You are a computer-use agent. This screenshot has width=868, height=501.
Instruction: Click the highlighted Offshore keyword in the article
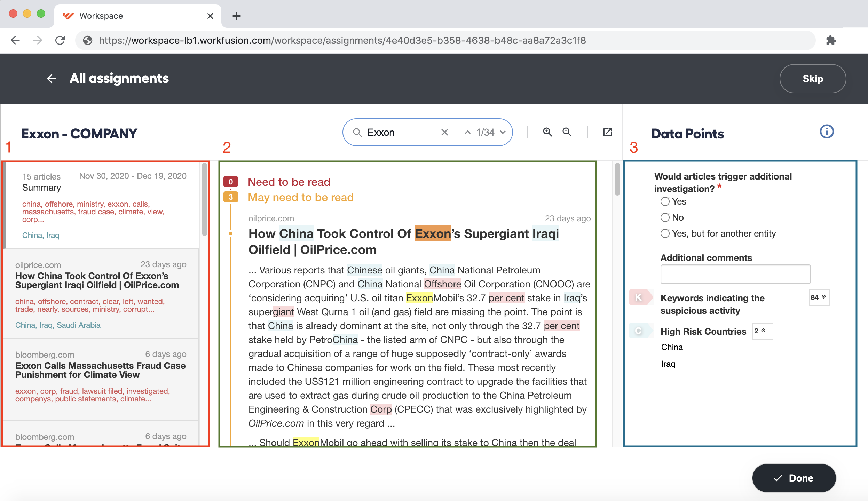click(442, 284)
